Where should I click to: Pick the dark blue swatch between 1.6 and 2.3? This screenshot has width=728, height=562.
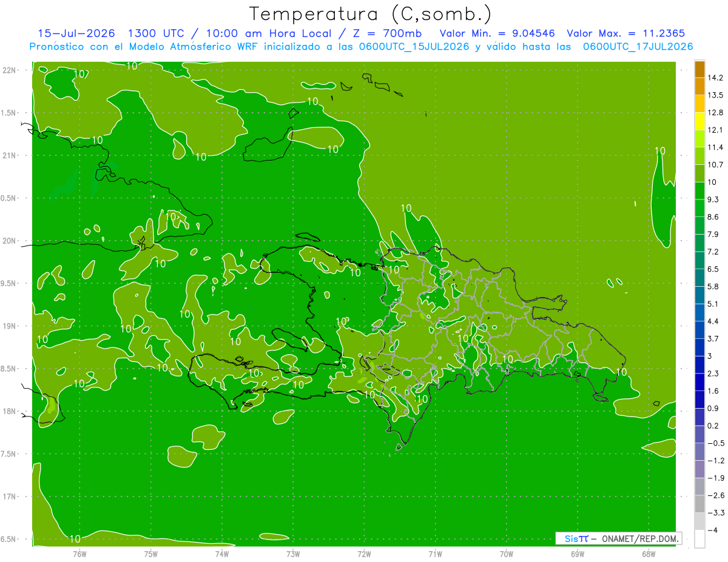[699, 382]
